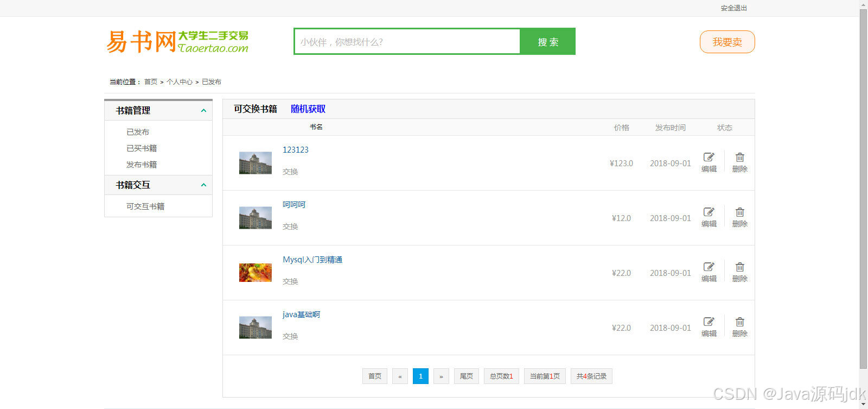Screen dimensions: 868x409
Task: Click trash icon in the java基础啊 row
Action: 740,322
